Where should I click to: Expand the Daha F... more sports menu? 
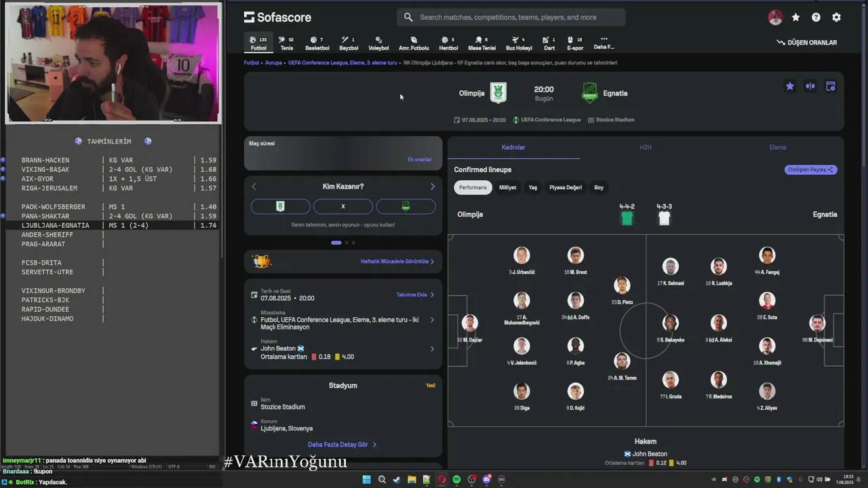point(604,43)
